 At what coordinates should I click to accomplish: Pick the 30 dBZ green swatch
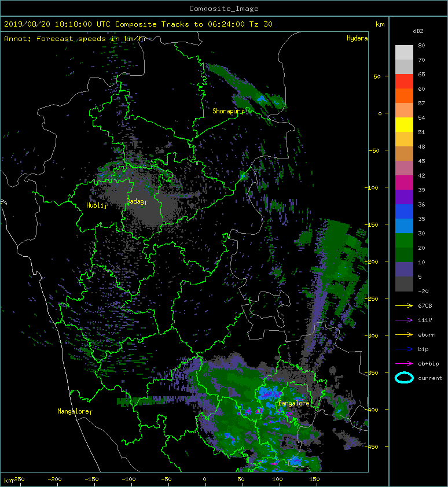[404, 240]
